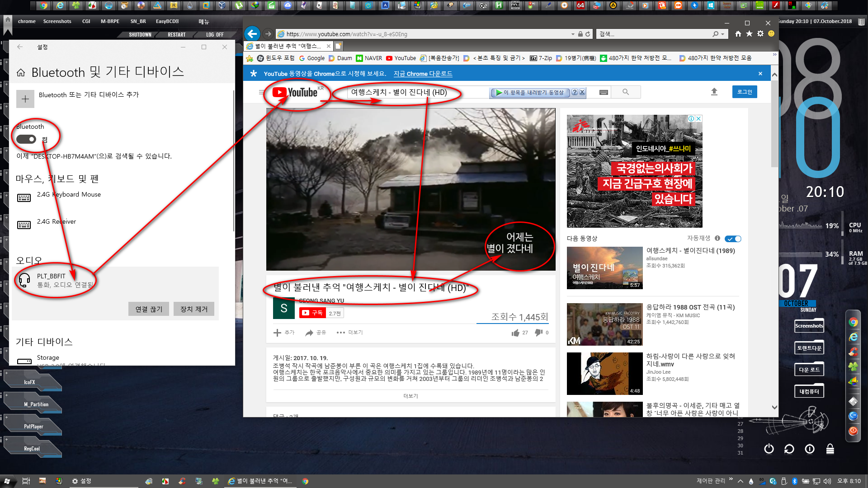Click the share arrow under video

tap(309, 333)
